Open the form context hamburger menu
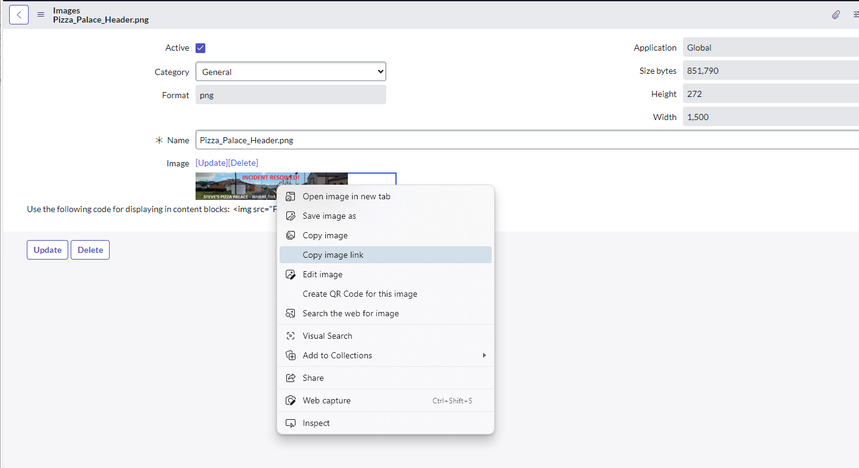This screenshot has width=859, height=468. (41, 15)
